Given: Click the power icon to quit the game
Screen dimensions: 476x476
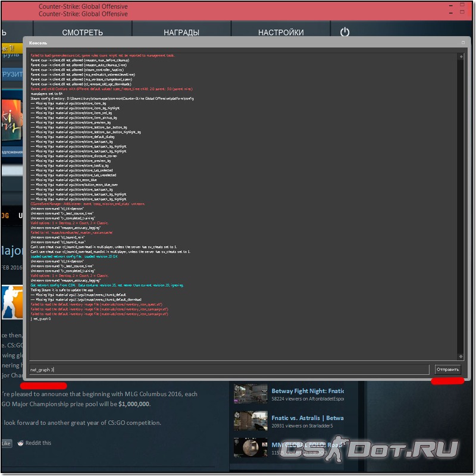Looking at the screenshot, I should click(x=345, y=32).
